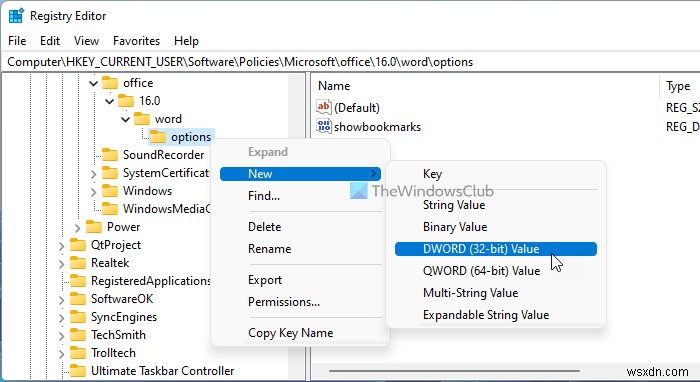Select the showbookmarks value name
The height and width of the screenshot is (382, 700).
[377, 127]
